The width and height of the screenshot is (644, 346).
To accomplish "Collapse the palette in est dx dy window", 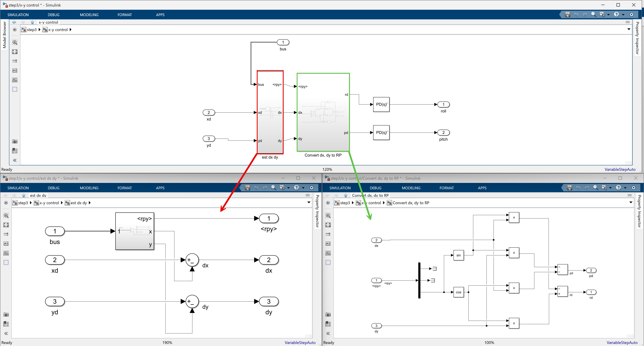I will point(6,333).
